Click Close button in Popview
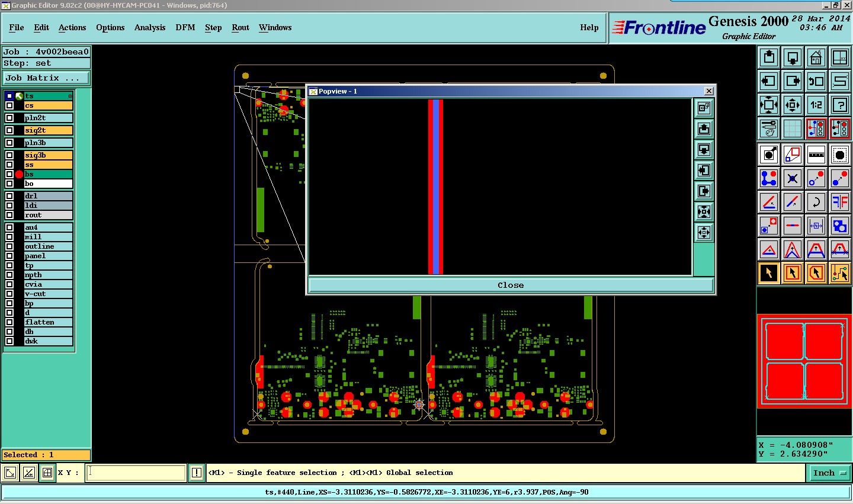 [x=510, y=285]
